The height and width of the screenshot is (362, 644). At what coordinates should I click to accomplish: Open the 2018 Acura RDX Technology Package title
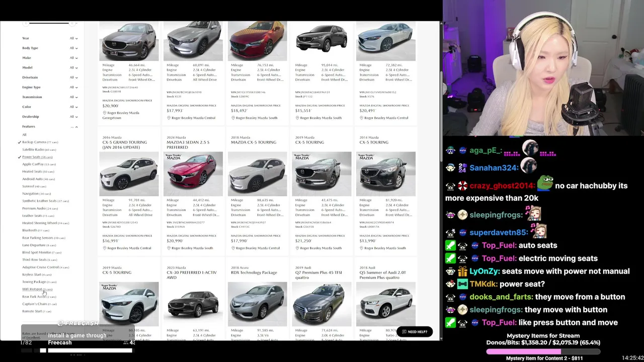tap(254, 273)
